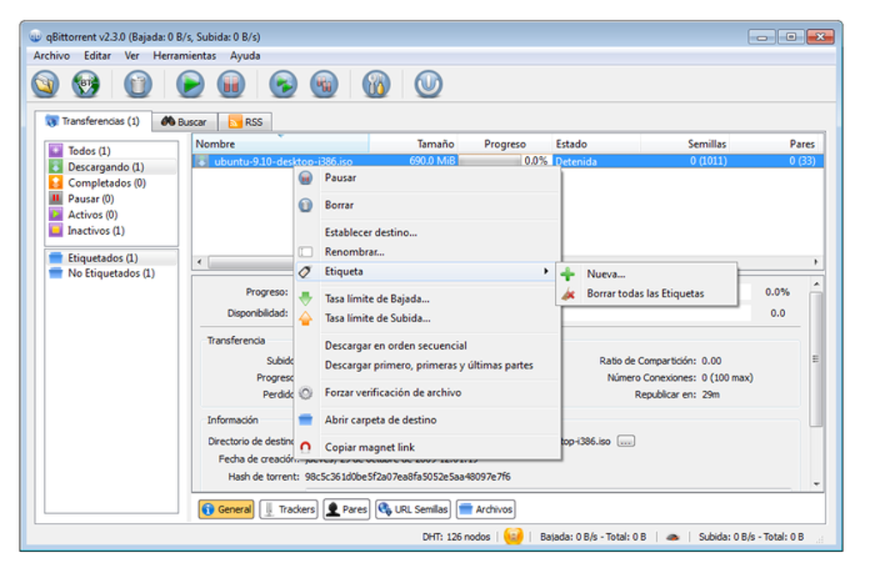Screen dimensions: 875x588
Task: Click alternative speed limits icon in status bar
Action: 673,537
